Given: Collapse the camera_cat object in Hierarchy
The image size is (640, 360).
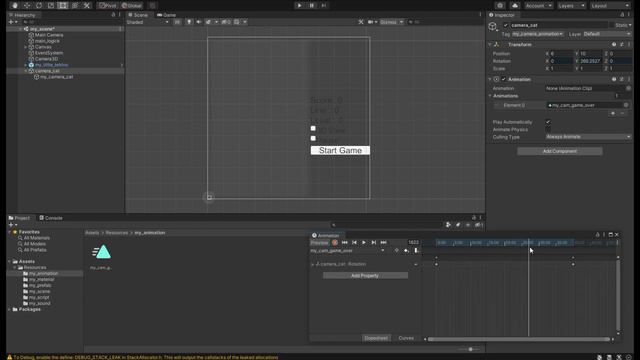Looking at the screenshot, I should click(x=25, y=71).
